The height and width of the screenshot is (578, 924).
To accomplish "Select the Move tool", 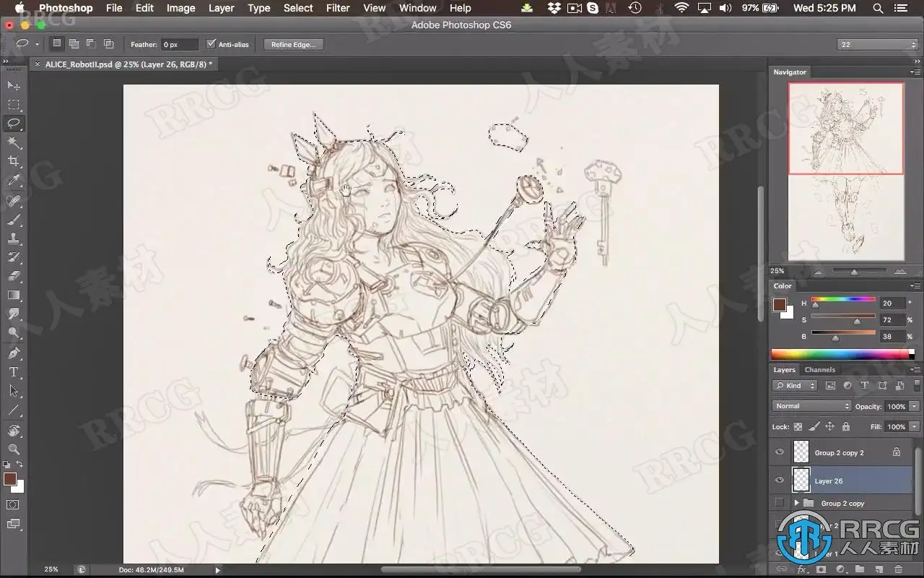I will pyautogui.click(x=14, y=86).
